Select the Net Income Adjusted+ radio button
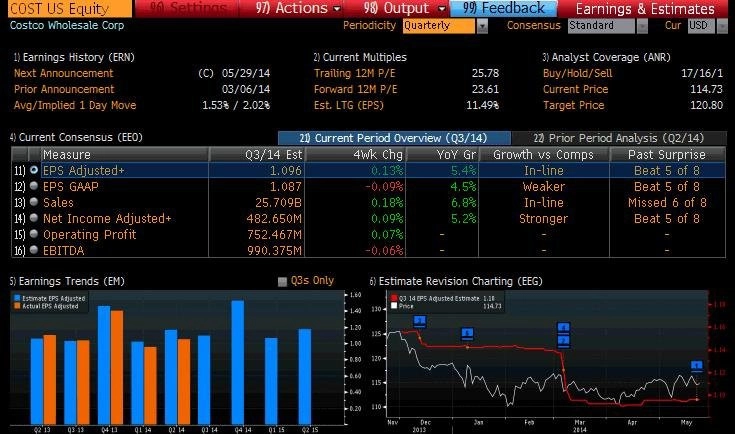 [x=34, y=218]
